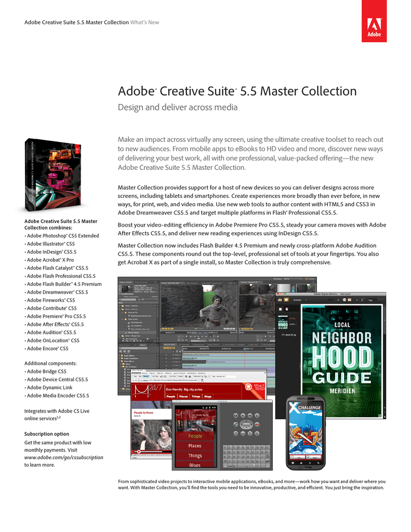Click 'Adobe Dreamweaver CS5.5' list item
Image resolution: width=411 pixels, height=532 pixels.
(57, 292)
